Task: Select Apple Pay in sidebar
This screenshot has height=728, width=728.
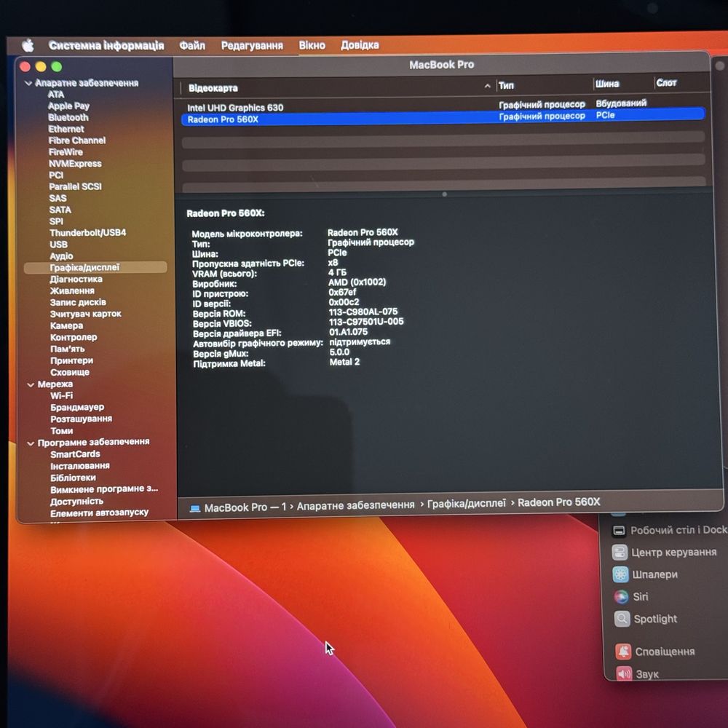Action: coord(68,106)
